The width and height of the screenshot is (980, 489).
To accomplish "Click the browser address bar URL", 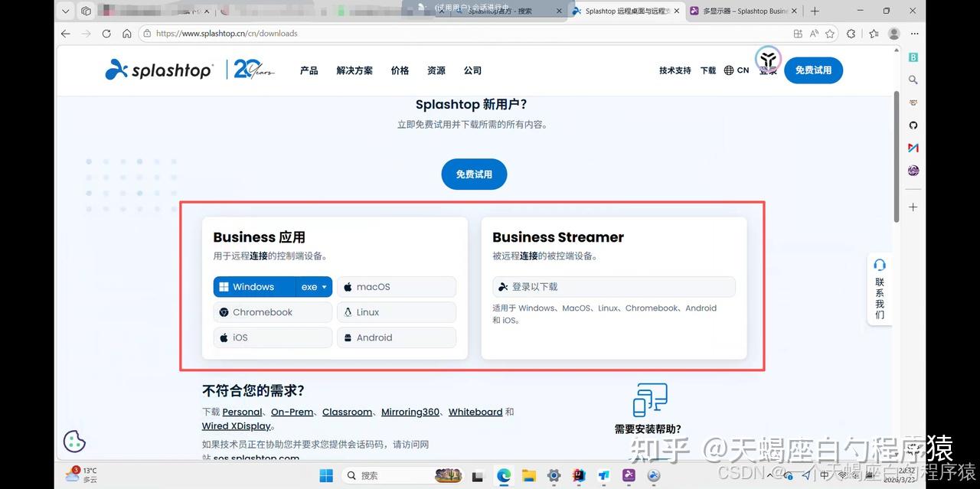I will 227,34.
